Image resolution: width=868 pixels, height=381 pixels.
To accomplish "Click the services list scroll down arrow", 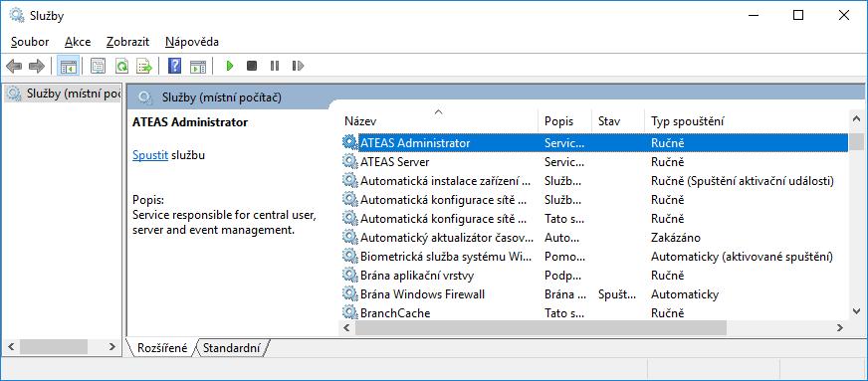I will point(856,311).
